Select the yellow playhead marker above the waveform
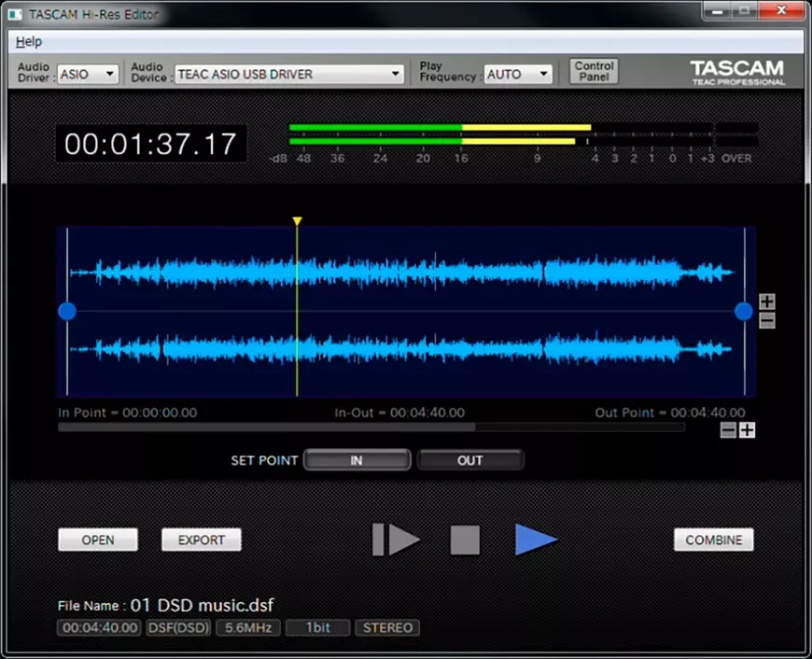Viewport: 812px width, 659px height. tap(297, 220)
